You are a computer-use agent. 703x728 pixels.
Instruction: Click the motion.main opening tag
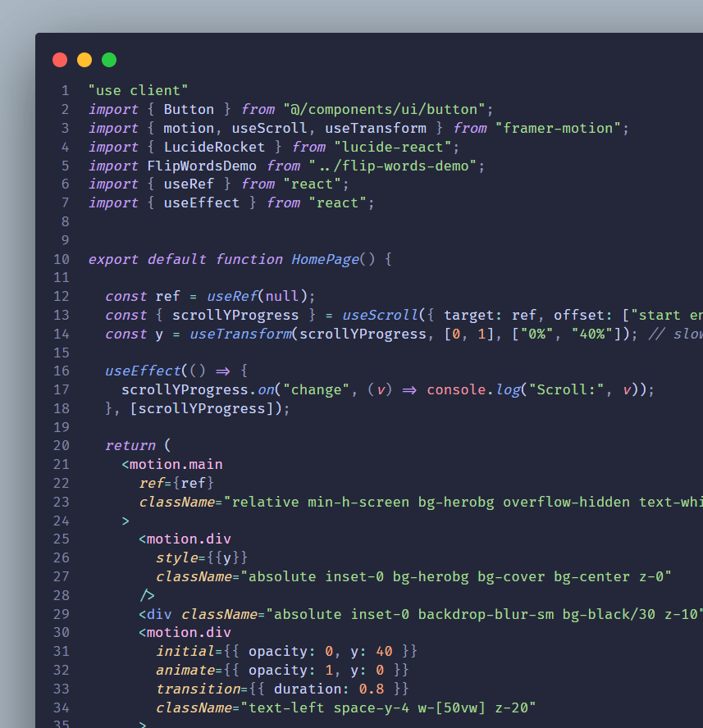176,464
